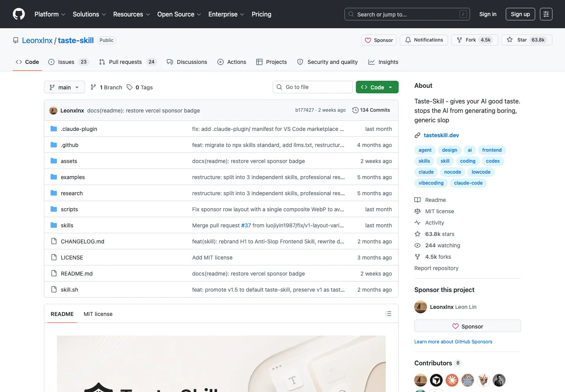The width and height of the screenshot is (565, 392).
Task: Expand the Solutions menu
Action: point(89,14)
